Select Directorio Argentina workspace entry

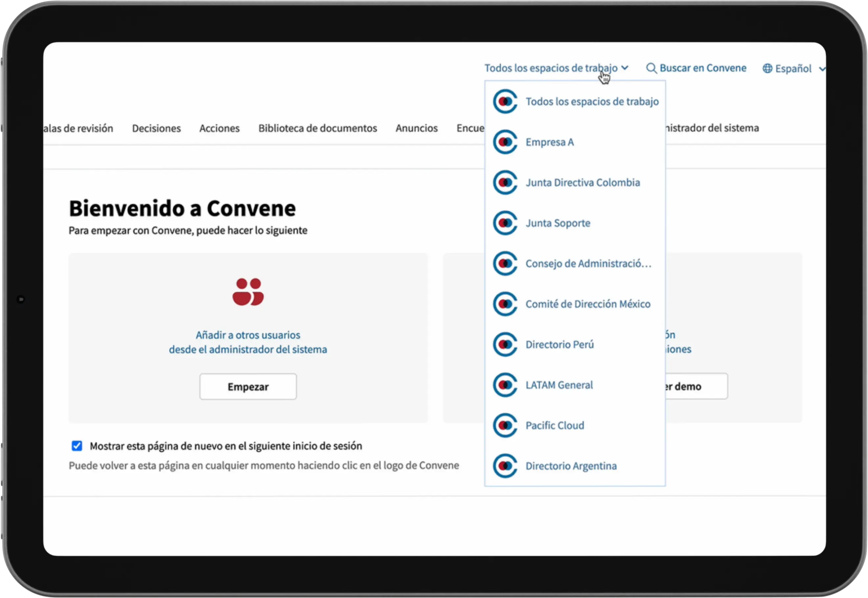[x=571, y=466]
